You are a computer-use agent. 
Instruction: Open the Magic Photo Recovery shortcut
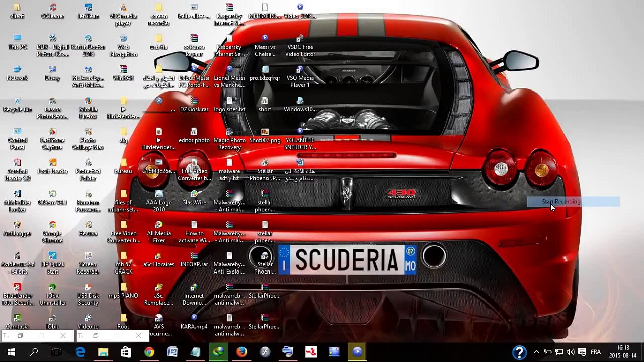(x=229, y=140)
